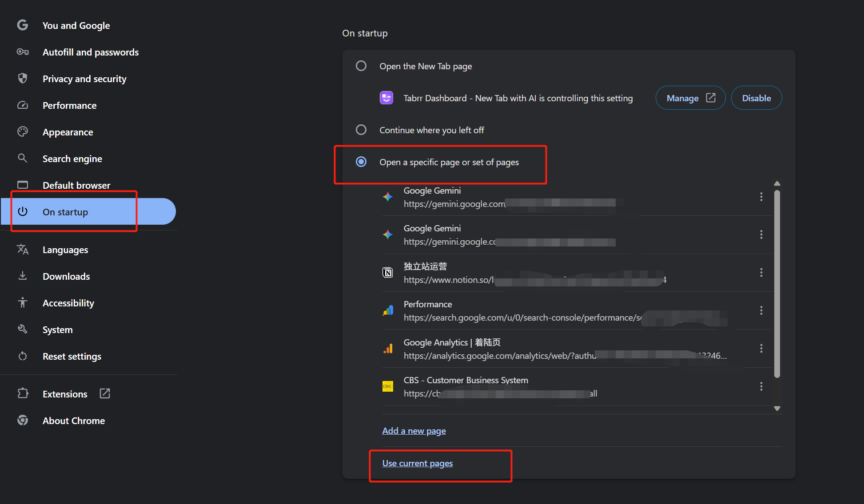Click Add a new page link
Viewport: 864px width, 504px height.
pyautogui.click(x=414, y=431)
